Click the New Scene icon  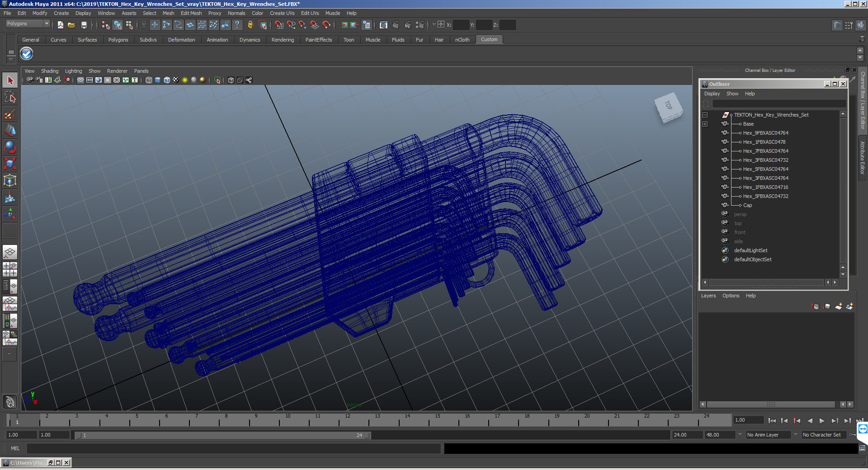tap(60, 25)
